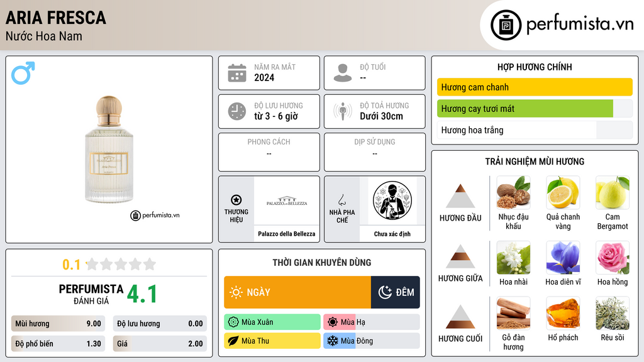Click the Hoa diên vĩ iris image

563,258
